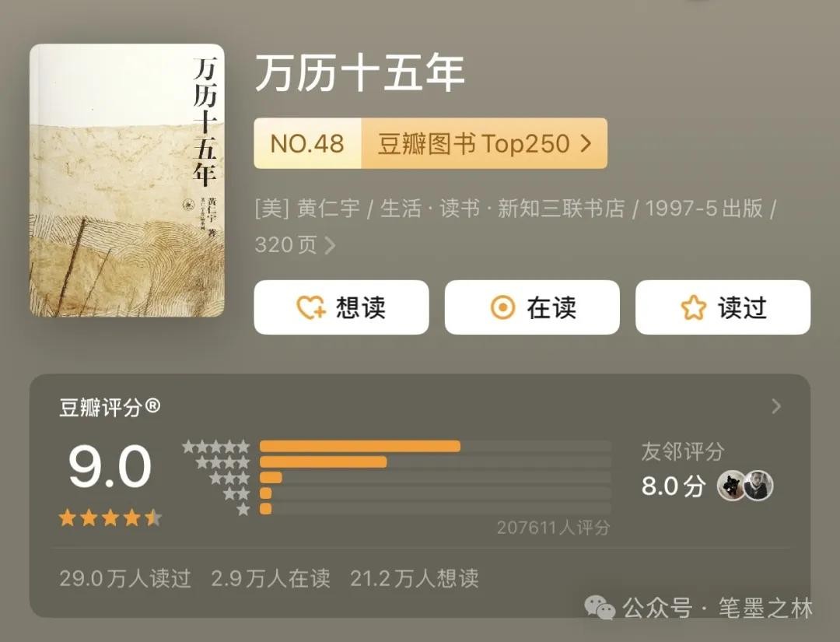Mark book as 想读

click(341, 307)
